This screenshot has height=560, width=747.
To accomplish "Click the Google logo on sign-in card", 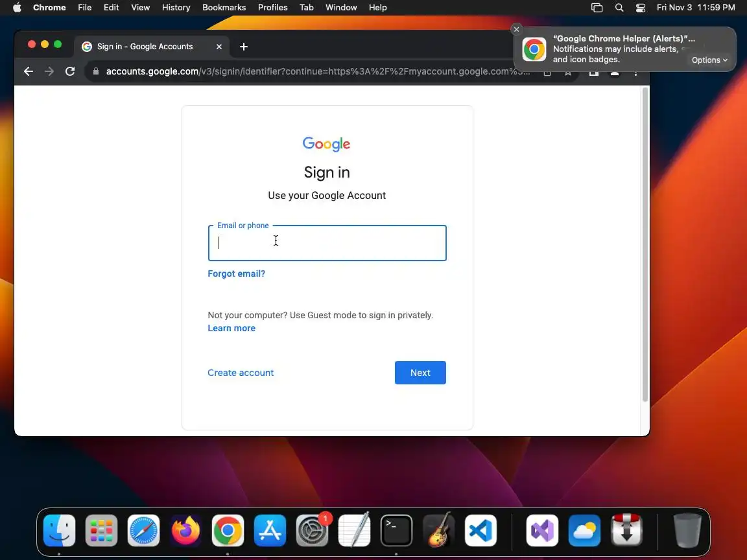I will point(326,144).
